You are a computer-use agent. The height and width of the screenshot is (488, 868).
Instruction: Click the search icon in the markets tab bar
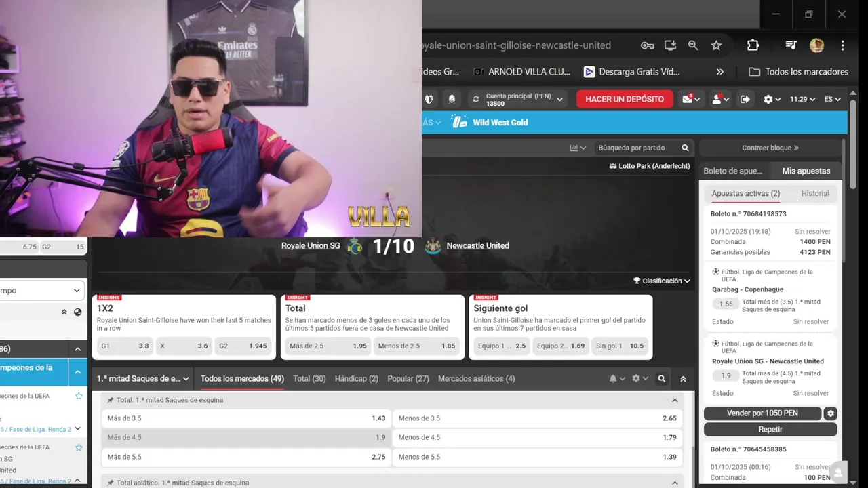[662, 379]
